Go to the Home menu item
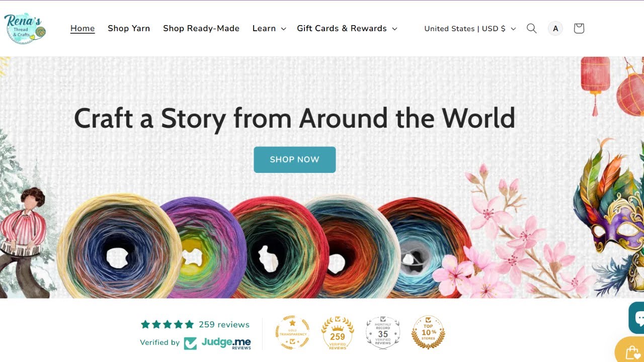The width and height of the screenshot is (644, 362). (83, 29)
